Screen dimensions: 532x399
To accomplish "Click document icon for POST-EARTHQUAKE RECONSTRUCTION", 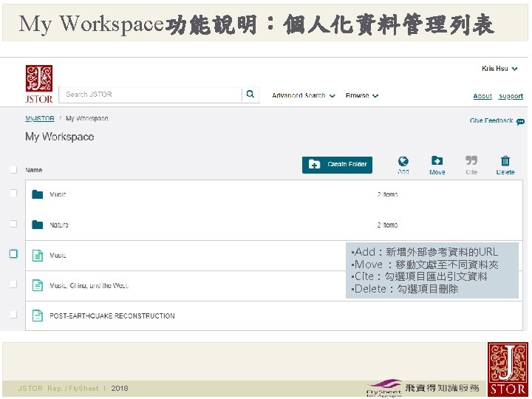I will coord(38,316).
